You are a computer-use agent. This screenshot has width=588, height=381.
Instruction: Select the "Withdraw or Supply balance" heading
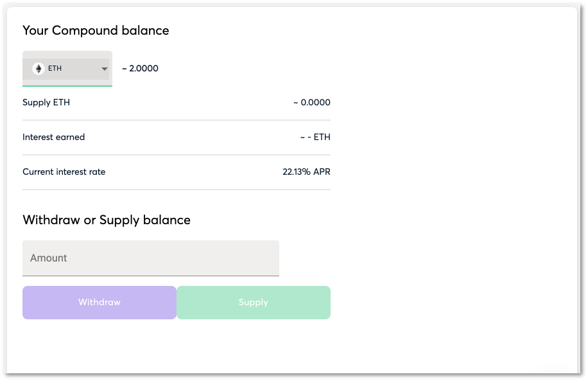pyautogui.click(x=107, y=220)
